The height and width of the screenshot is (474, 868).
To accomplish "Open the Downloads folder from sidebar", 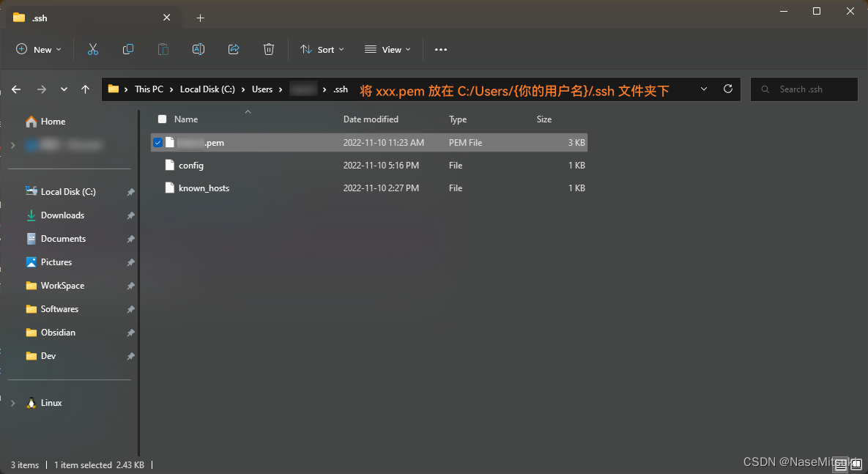I will pyautogui.click(x=64, y=215).
